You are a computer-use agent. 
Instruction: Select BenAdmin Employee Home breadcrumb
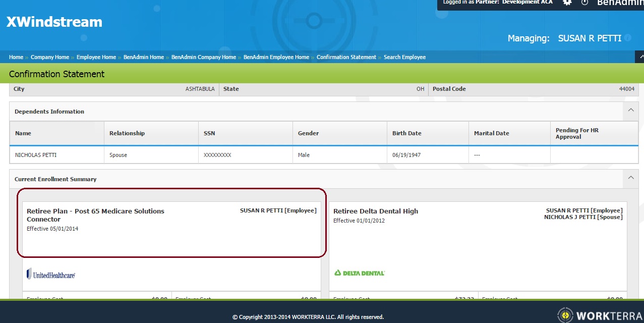pos(276,58)
